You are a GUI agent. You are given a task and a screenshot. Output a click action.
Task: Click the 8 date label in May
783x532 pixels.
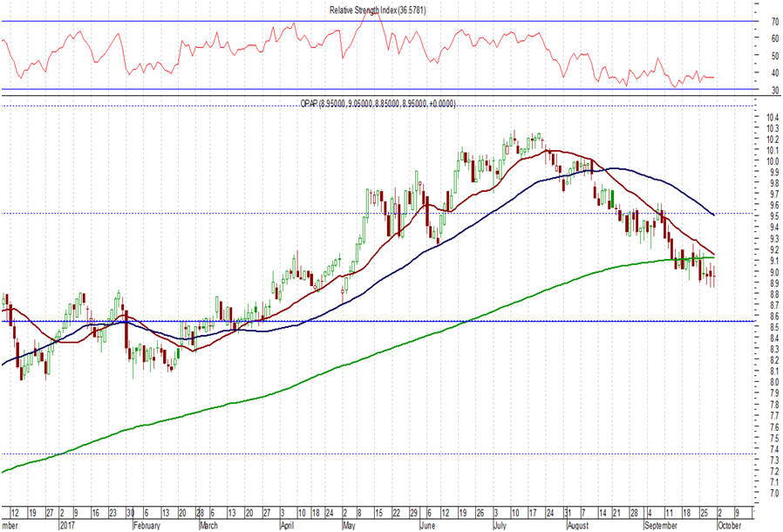coord(359,513)
